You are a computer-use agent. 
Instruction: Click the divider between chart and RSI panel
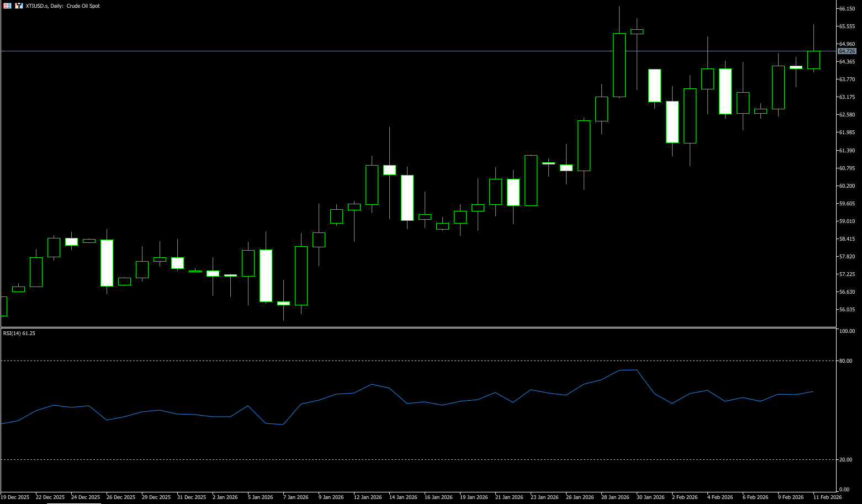click(x=420, y=328)
